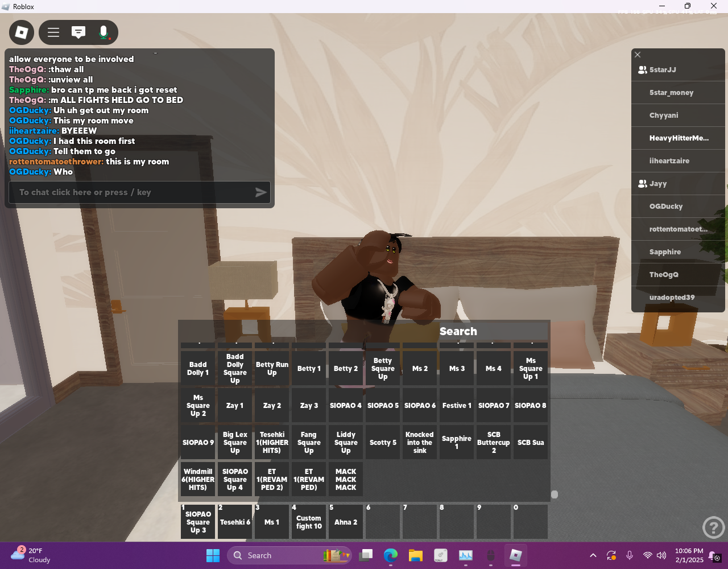Select the SIOPAO 5 animation
Viewport: 728px width, 569px height.
click(383, 406)
